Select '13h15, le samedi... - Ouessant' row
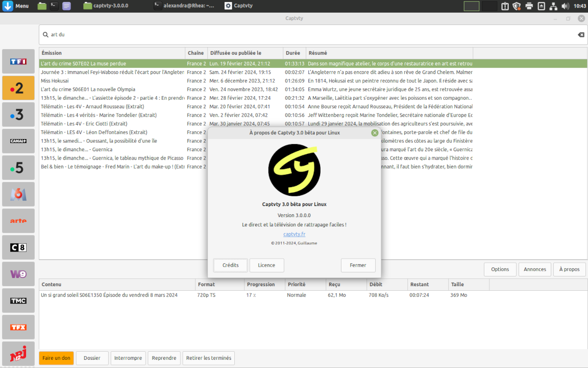 point(123,141)
